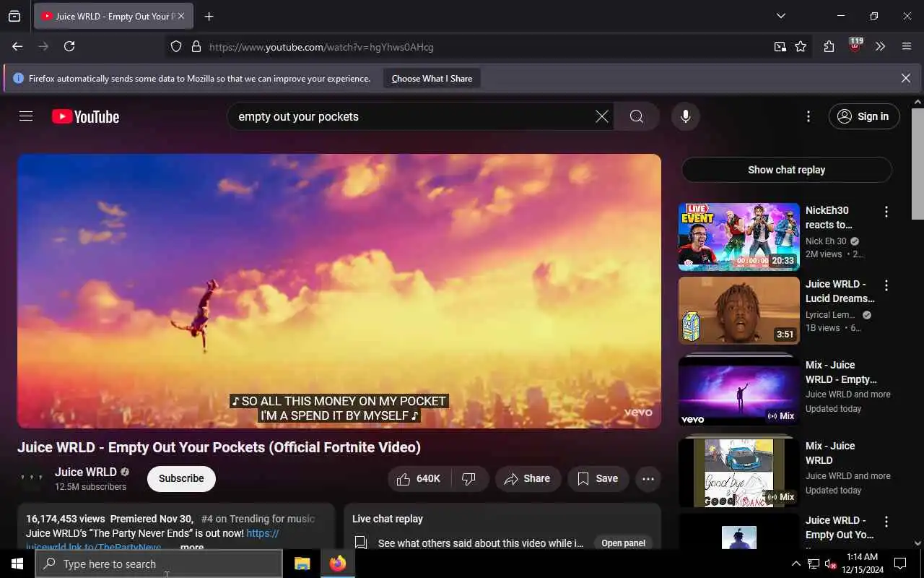The height and width of the screenshot is (578, 924).
Task: Open a new browser tab
Action: (x=209, y=16)
